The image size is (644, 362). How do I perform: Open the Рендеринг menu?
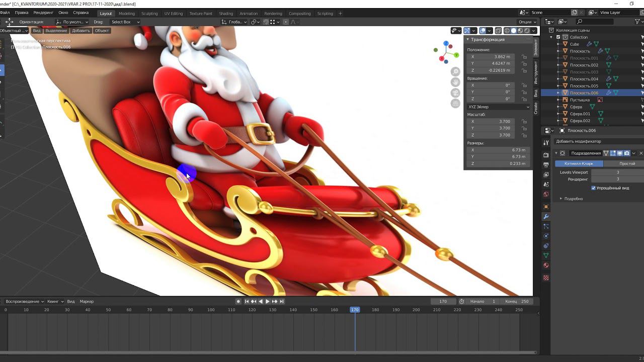[43, 13]
